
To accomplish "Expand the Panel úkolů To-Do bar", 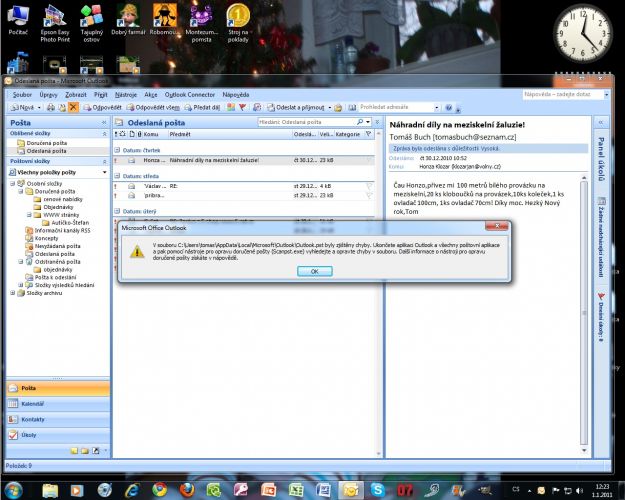I will click(x=601, y=123).
